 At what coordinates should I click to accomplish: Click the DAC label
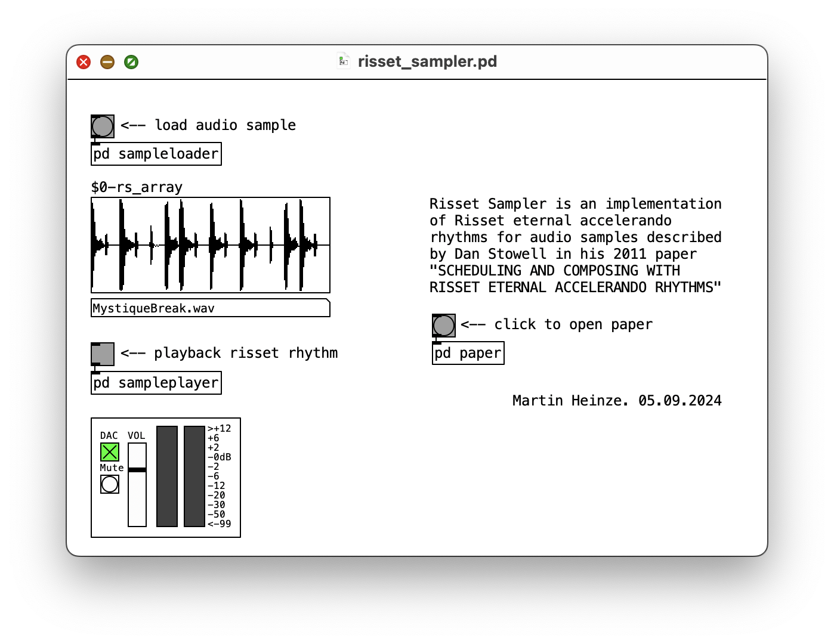(109, 436)
